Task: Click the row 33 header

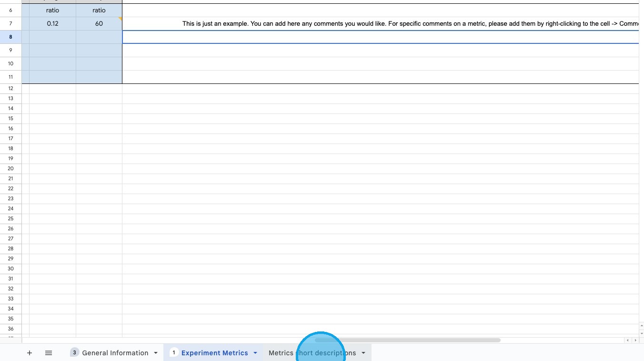Action: pos(10,299)
